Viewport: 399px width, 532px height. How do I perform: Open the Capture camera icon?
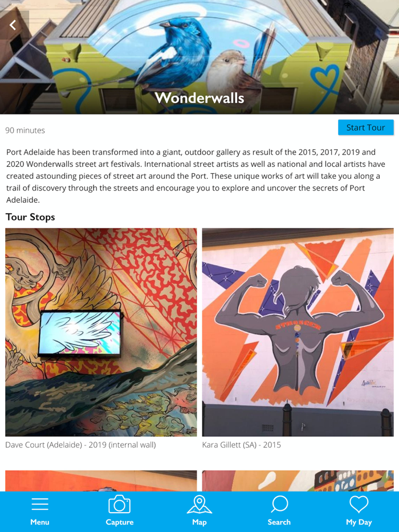click(120, 504)
